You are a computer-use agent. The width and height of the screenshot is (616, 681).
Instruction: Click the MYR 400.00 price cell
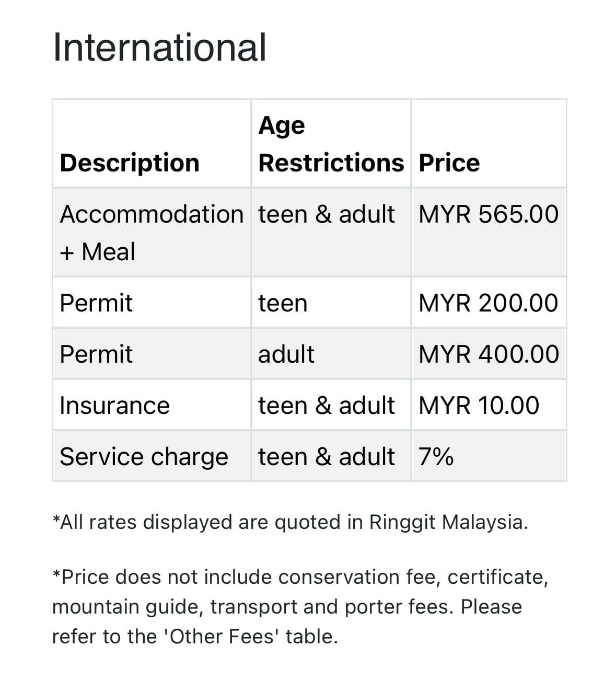[x=489, y=354]
